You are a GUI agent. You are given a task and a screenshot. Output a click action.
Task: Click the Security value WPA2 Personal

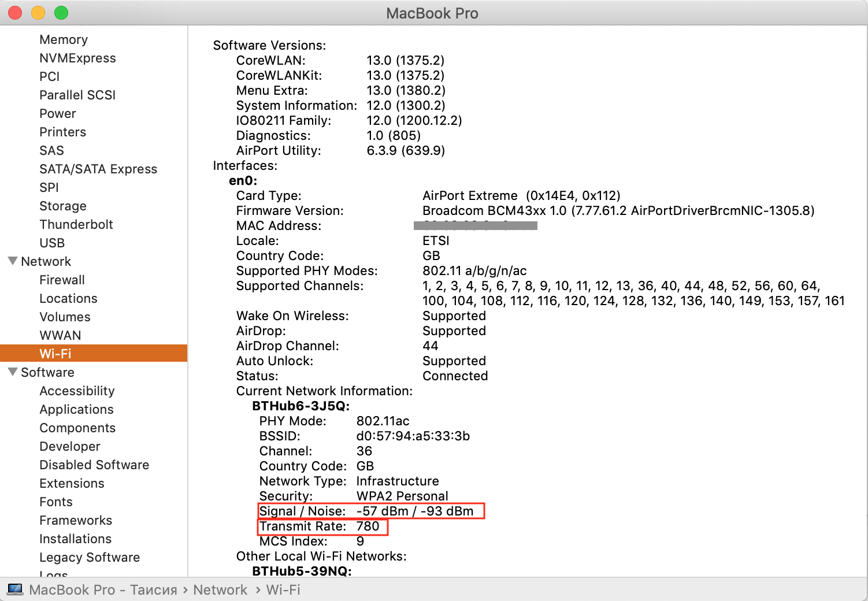tap(402, 496)
